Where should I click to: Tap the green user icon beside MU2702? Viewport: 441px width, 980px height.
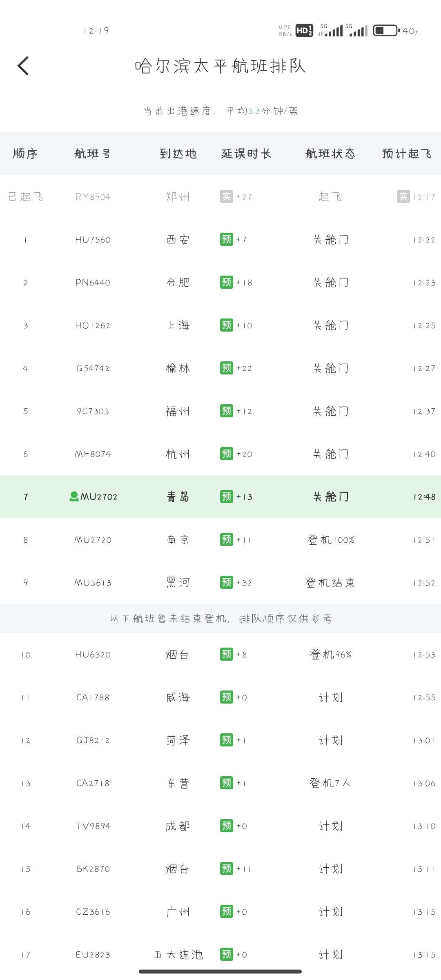pos(74,497)
